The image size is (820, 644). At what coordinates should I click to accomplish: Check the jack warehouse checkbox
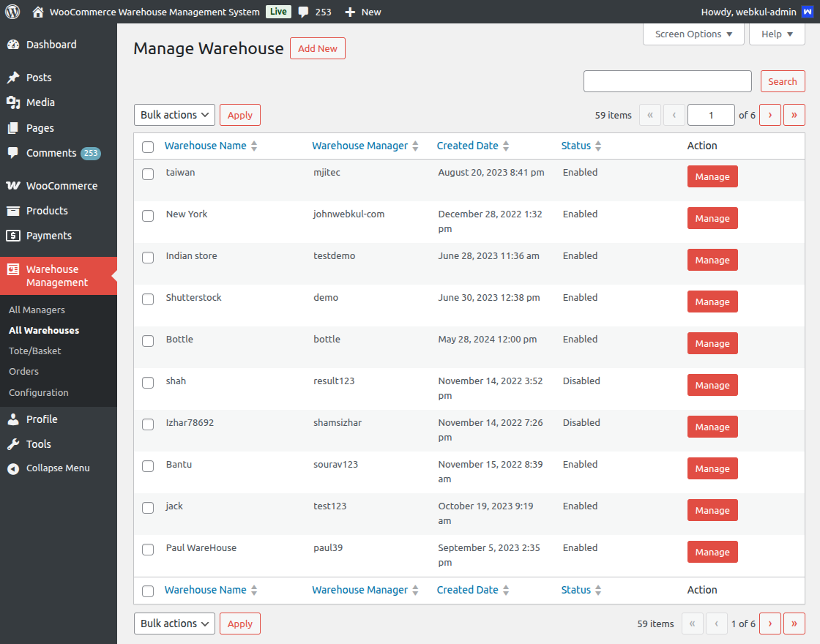click(x=148, y=508)
